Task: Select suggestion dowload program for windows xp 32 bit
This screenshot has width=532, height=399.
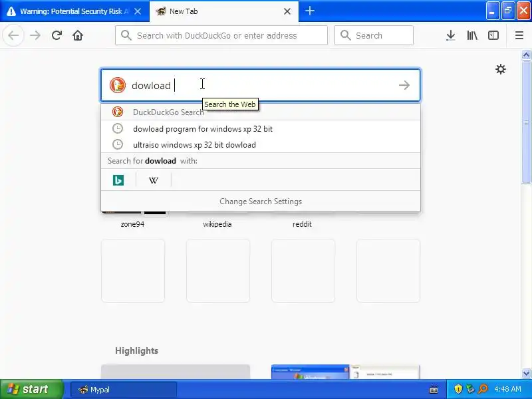Action: (261, 129)
